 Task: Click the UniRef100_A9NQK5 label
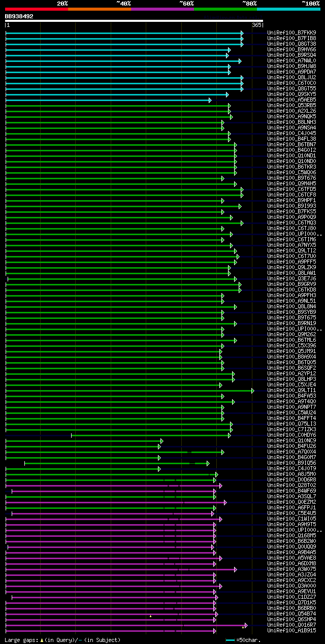291,117
